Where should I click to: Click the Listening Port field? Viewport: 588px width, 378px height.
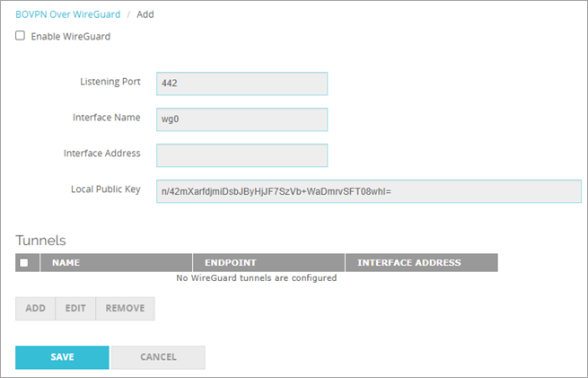pyautogui.click(x=241, y=84)
